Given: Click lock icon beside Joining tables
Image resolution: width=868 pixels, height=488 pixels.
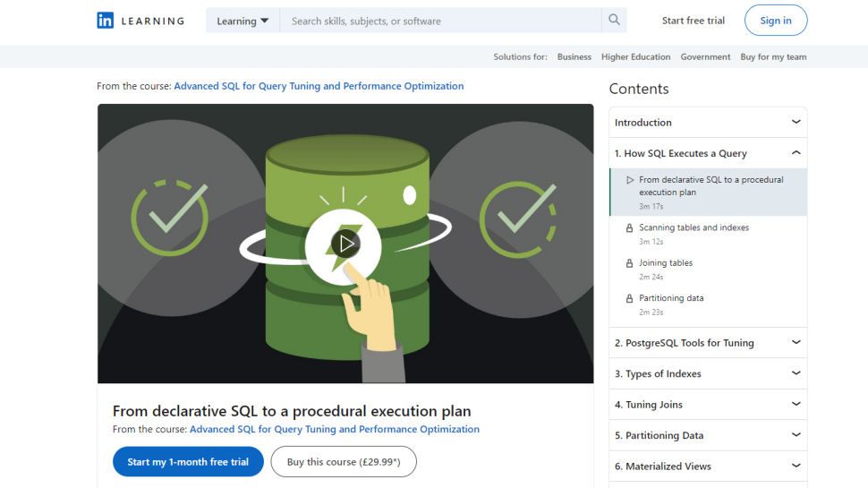Looking at the screenshot, I should tap(630, 263).
